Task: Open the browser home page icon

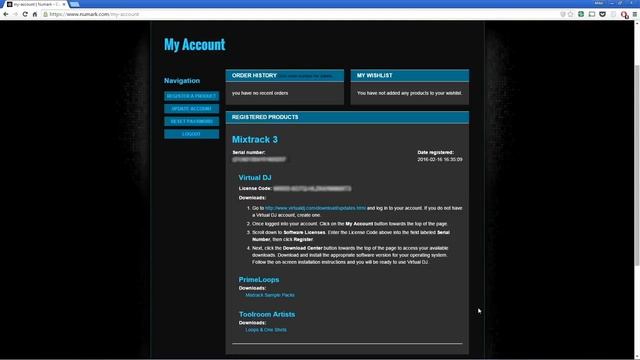Action: click(35, 14)
